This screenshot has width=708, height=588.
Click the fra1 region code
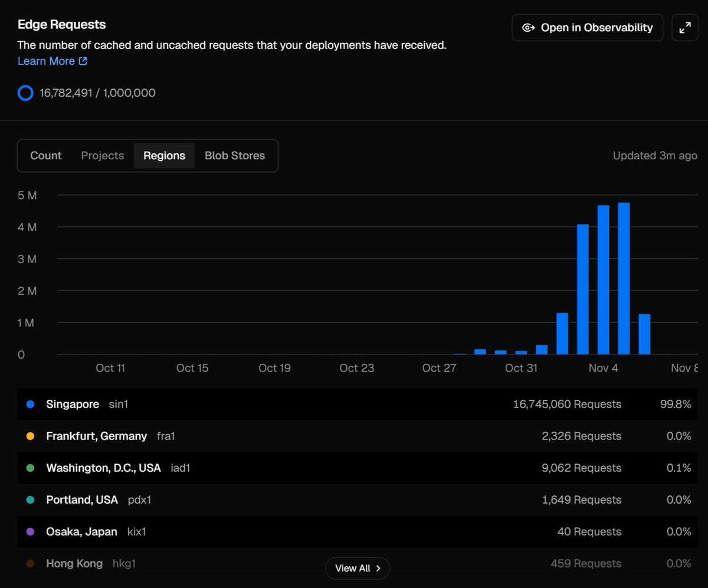point(166,436)
